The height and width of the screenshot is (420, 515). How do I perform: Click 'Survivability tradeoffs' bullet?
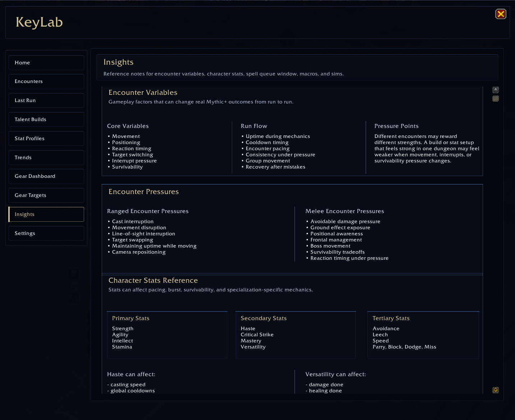(337, 252)
